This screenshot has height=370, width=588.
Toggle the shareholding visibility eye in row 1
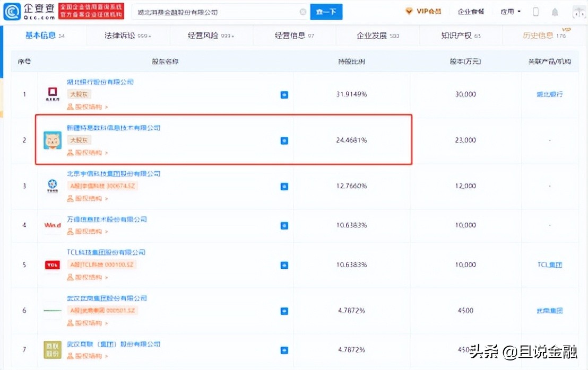click(x=284, y=94)
